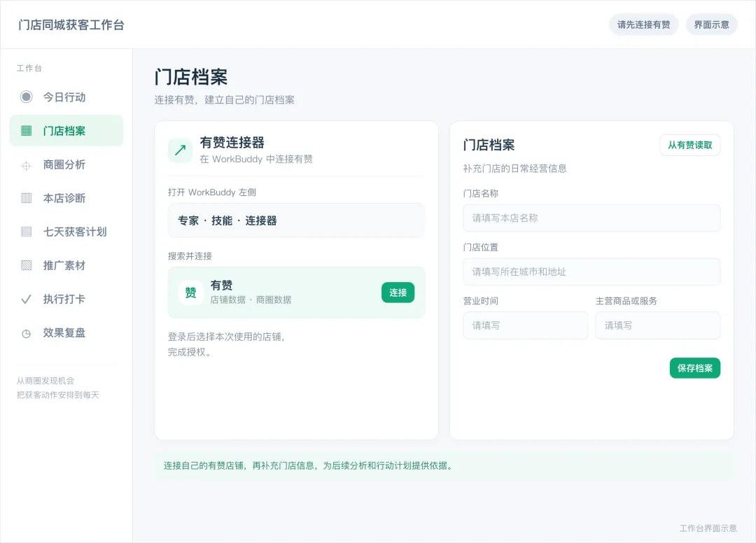Click the 七天获客计划 sidebar icon
756x543 pixels.
(27, 232)
